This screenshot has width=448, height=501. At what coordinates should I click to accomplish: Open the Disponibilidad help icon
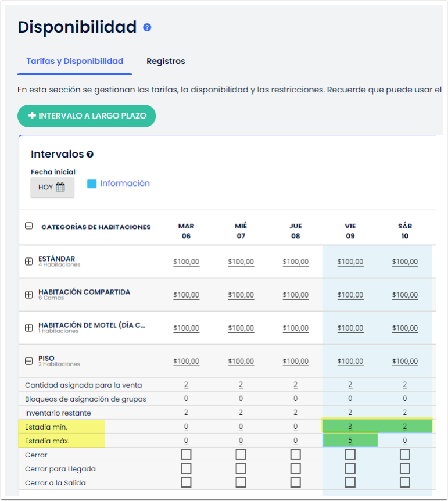coord(148,27)
